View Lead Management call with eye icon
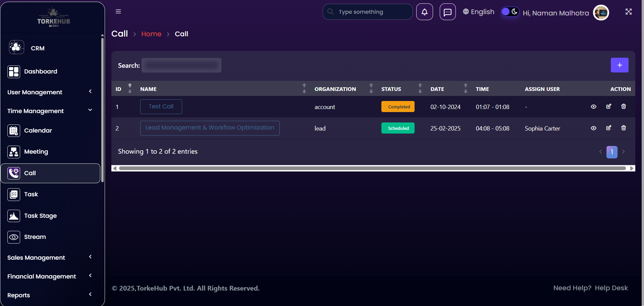644x306 pixels. click(x=593, y=128)
